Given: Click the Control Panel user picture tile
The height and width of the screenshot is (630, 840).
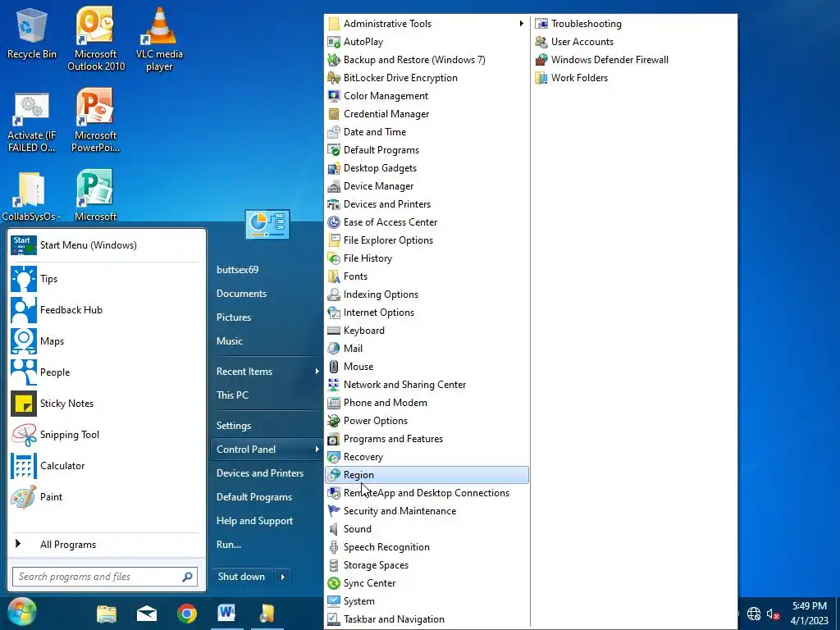Looking at the screenshot, I should (x=267, y=225).
